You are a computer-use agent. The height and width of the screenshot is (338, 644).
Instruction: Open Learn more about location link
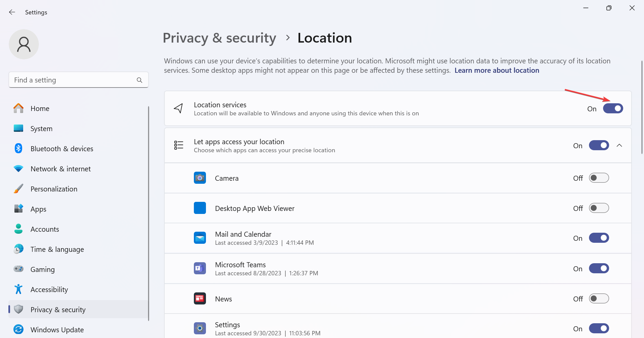(497, 70)
